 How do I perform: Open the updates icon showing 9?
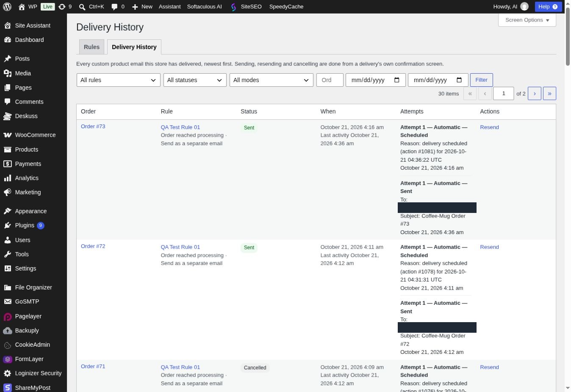click(62, 7)
